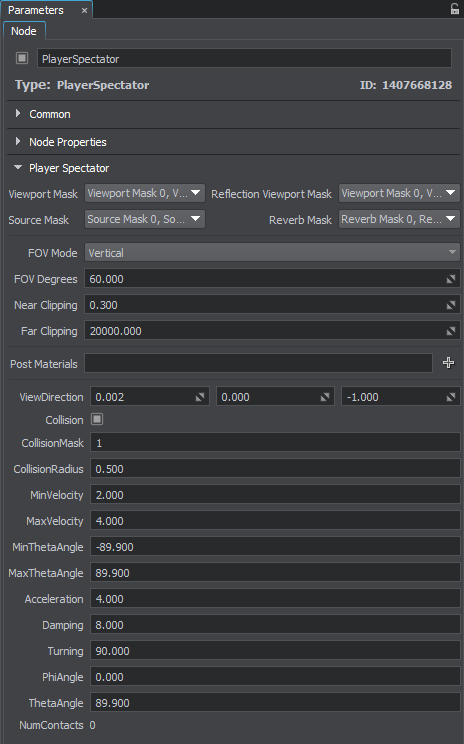Enable the Collision checkbox
Viewport: 464px width, 744px height.
[97, 419]
